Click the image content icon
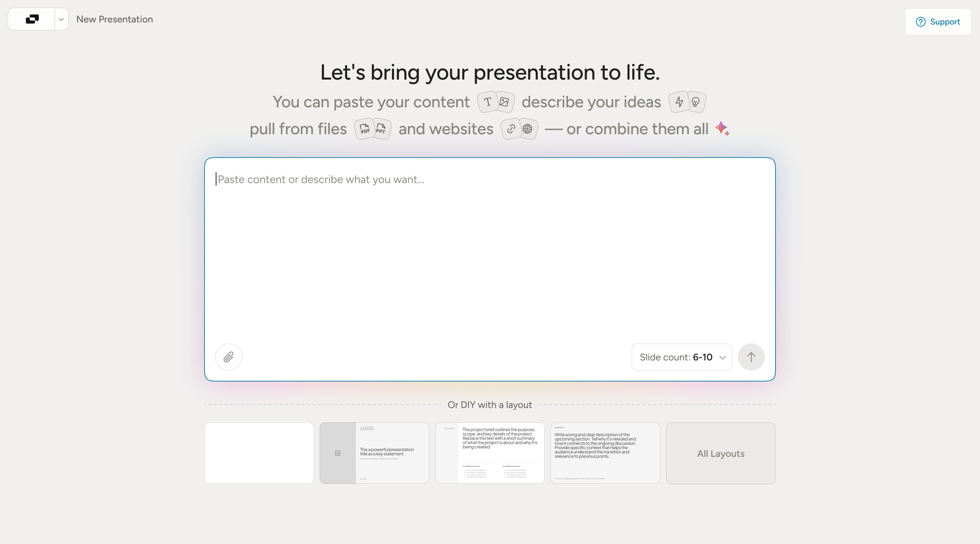The width and height of the screenshot is (980, 544). [504, 102]
